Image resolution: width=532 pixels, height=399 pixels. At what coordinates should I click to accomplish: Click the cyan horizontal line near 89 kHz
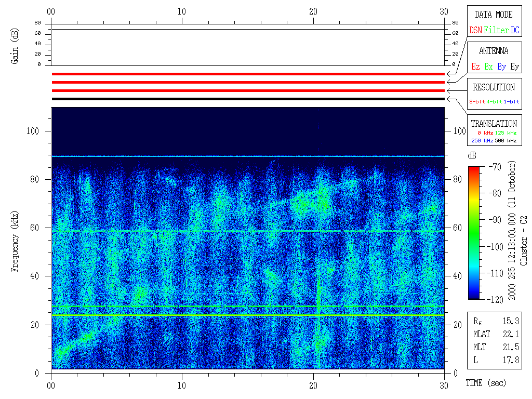click(x=248, y=156)
